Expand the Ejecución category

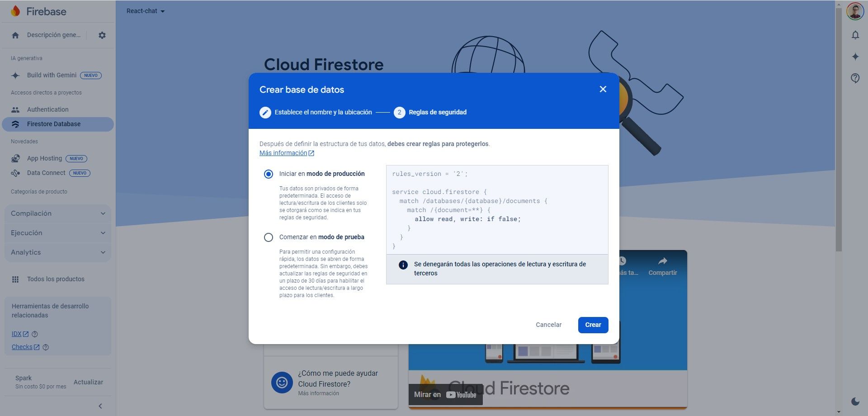click(58, 233)
